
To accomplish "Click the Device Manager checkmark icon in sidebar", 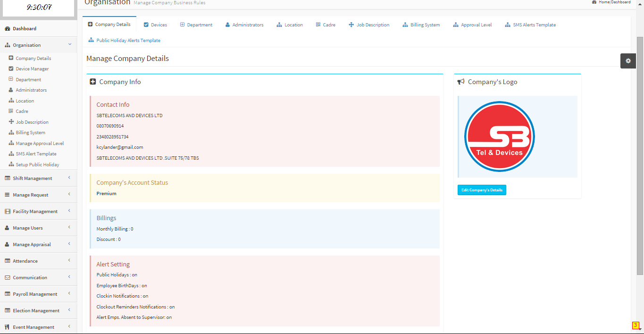I will coord(11,69).
